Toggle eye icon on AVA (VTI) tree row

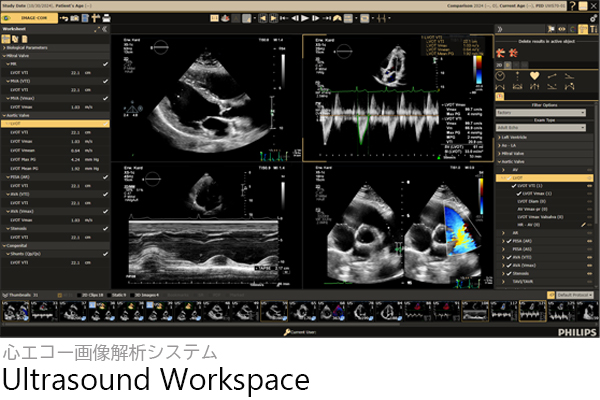589,257
